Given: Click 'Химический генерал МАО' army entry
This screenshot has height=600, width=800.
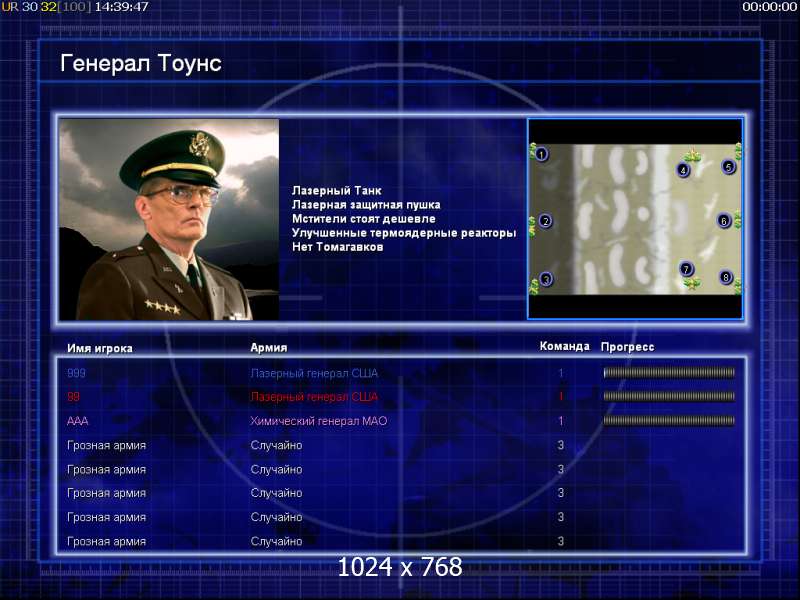Looking at the screenshot, I should coord(319,421).
